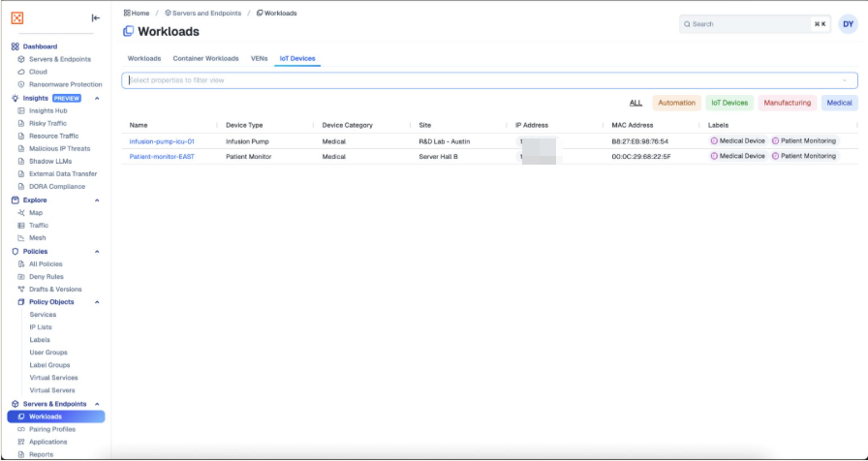Go to Home breadcrumb

(137, 14)
